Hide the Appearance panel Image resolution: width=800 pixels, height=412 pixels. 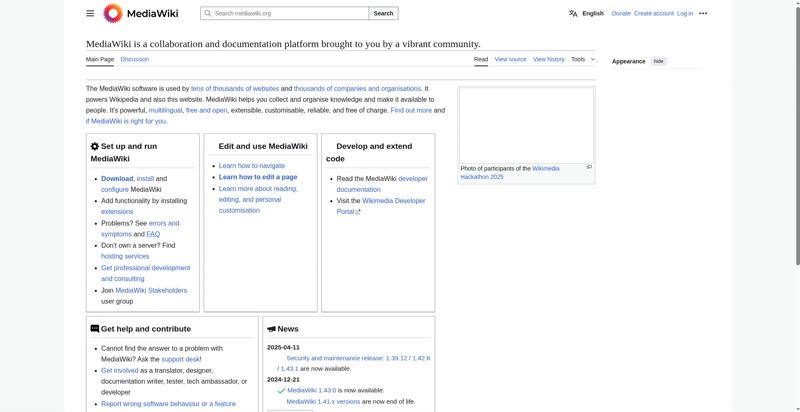(659, 61)
